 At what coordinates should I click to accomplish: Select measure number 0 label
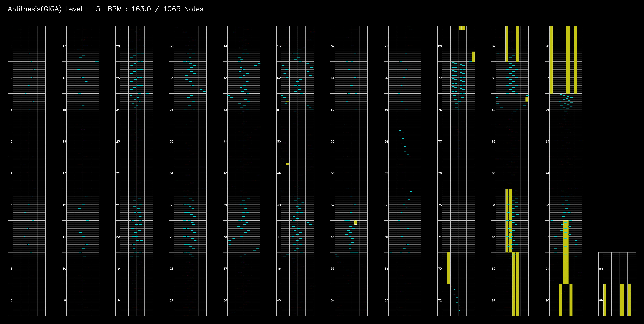point(11,300)
